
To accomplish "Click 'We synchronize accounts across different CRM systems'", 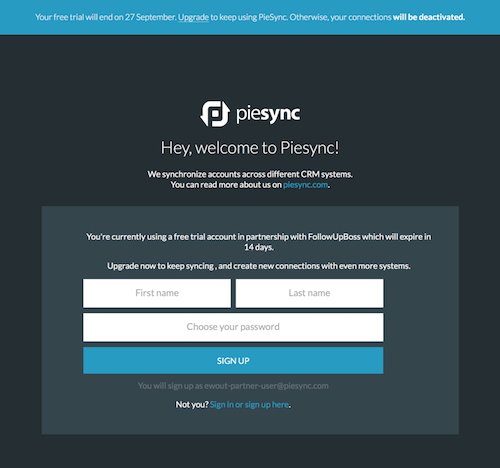I will click(250, 174).
